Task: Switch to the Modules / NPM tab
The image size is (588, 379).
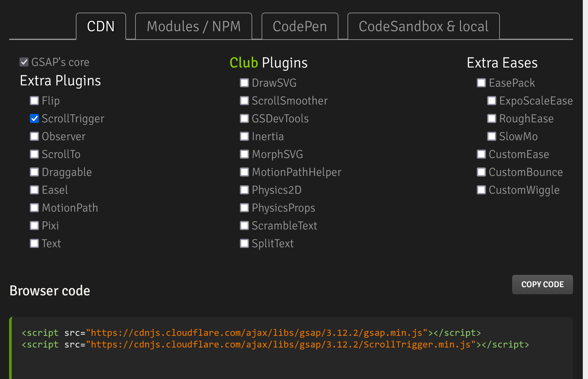Action: [193, 26]
